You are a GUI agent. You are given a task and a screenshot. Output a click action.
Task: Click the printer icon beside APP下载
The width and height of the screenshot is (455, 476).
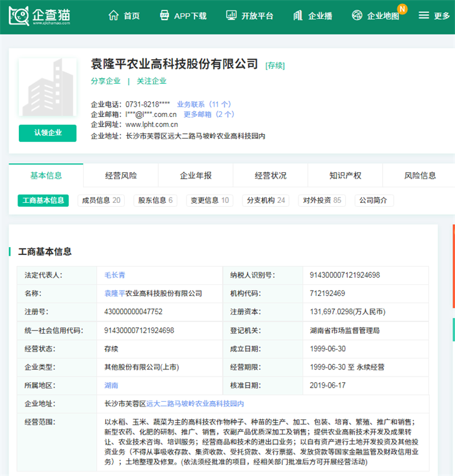164,15
